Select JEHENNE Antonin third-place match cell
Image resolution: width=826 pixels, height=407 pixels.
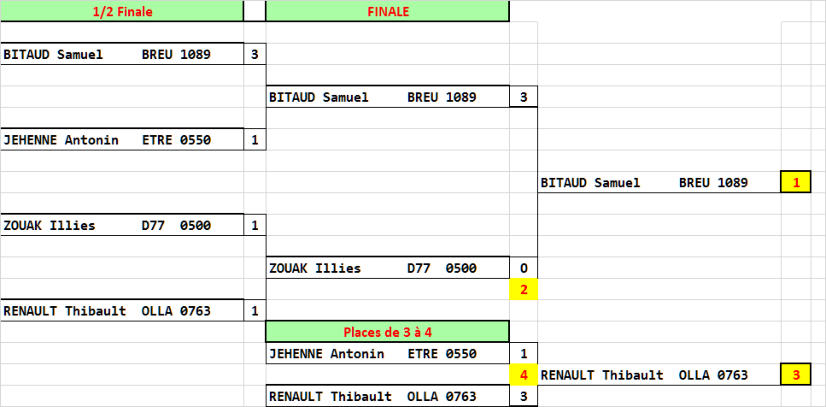(388, 353)
